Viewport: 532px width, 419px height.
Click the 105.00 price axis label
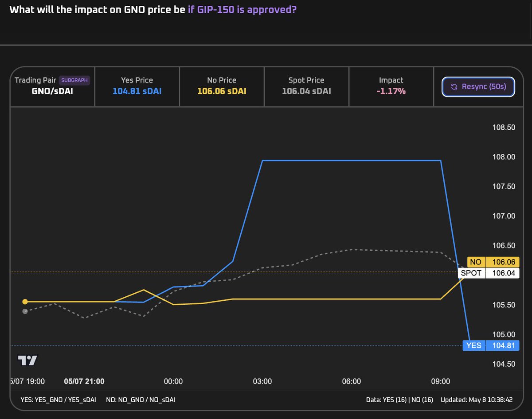tap(505, 334)
